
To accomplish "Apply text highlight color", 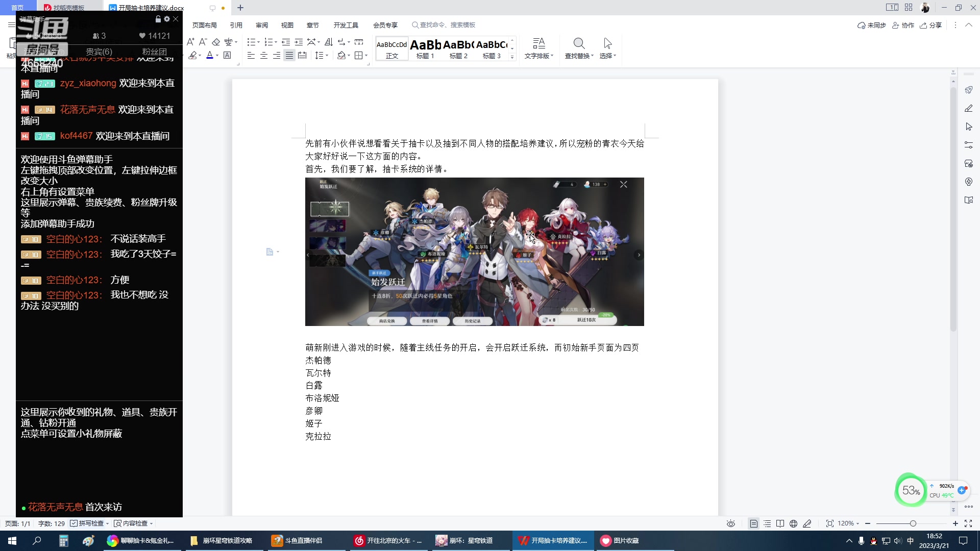I will 193,55.
